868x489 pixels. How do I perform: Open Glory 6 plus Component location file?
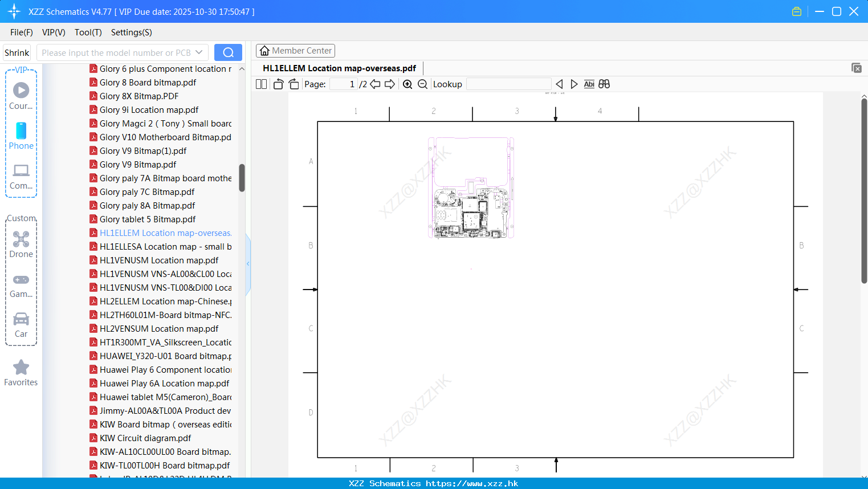[160, 69]
